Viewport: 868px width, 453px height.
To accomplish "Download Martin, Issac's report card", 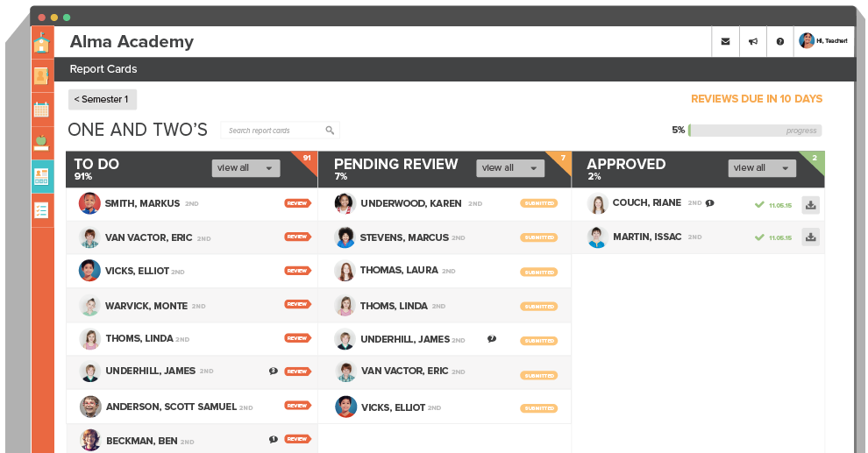I will (811, 237).
